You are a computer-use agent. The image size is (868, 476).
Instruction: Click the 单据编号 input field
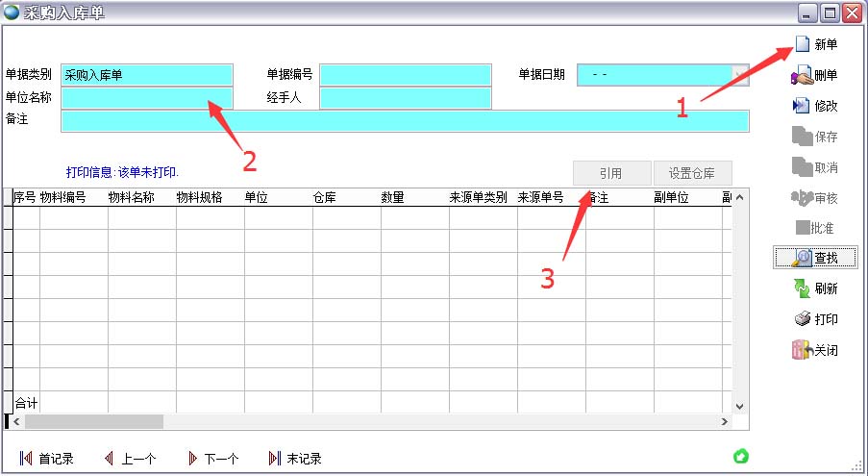click(405, 75)
